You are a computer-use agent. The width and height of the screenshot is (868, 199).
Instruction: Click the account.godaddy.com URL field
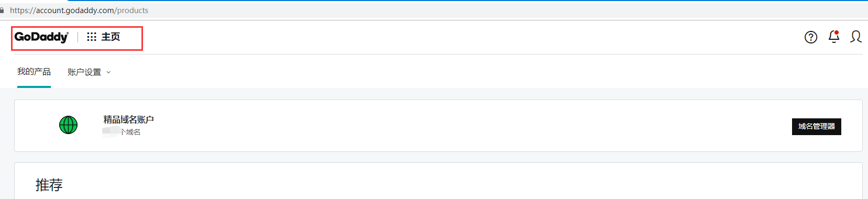[79, 10]
